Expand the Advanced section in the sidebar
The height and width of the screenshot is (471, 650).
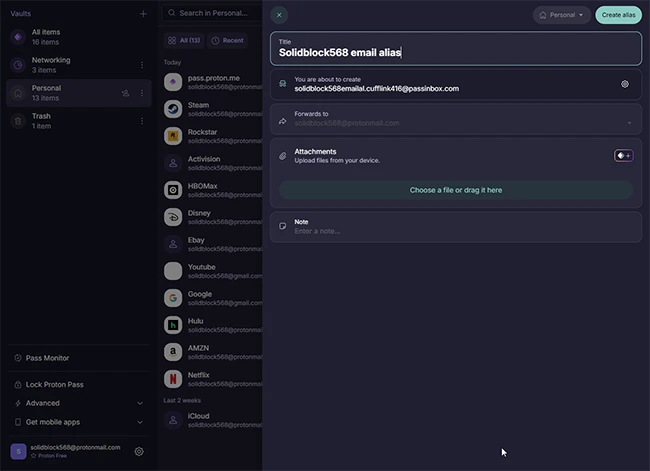click(139, 403)
